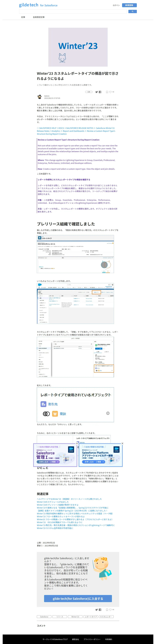The image size is (156, 644).
Task: Open link Winter'23で適用となる「拡張個人情報管理」
Action: pyautogui.click(x=73, y=508)
